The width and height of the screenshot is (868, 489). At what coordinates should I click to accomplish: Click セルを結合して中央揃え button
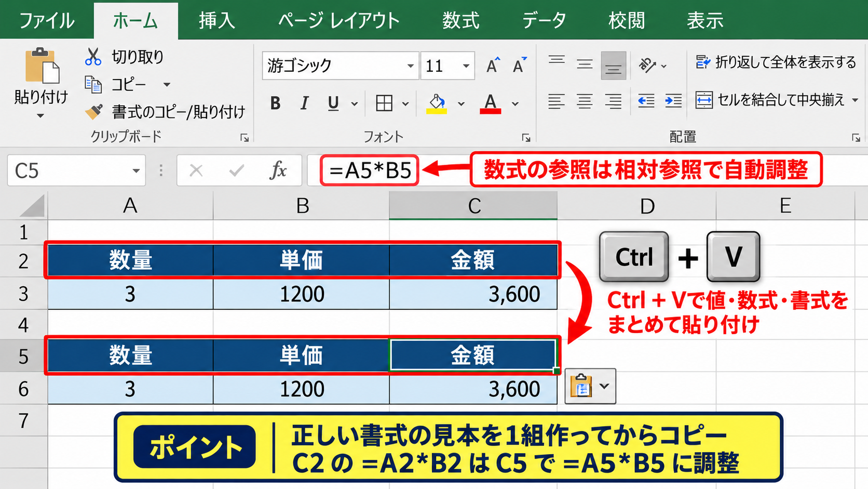pos(770,100)
